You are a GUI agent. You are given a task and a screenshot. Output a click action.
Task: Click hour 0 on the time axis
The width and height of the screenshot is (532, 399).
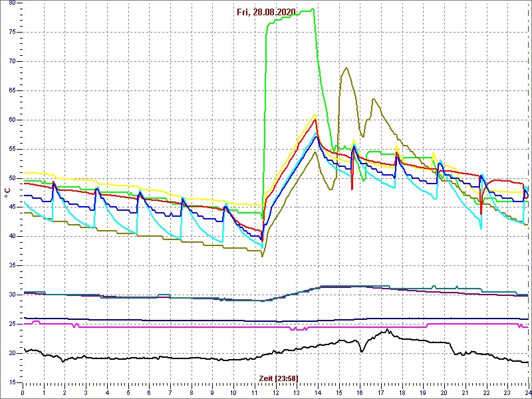click(x=23, y=392)
